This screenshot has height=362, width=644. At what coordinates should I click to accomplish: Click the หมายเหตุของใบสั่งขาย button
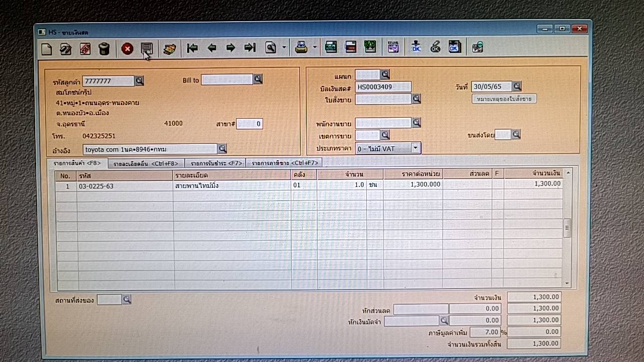pos(504,99)
